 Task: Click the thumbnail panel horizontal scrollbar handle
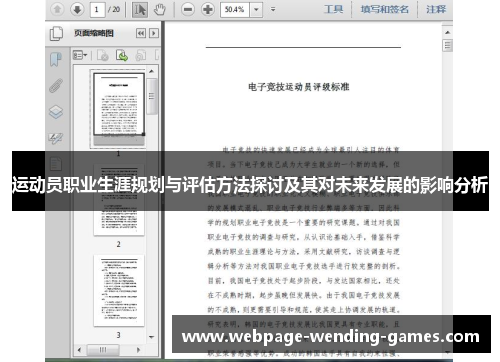(103, 350)
